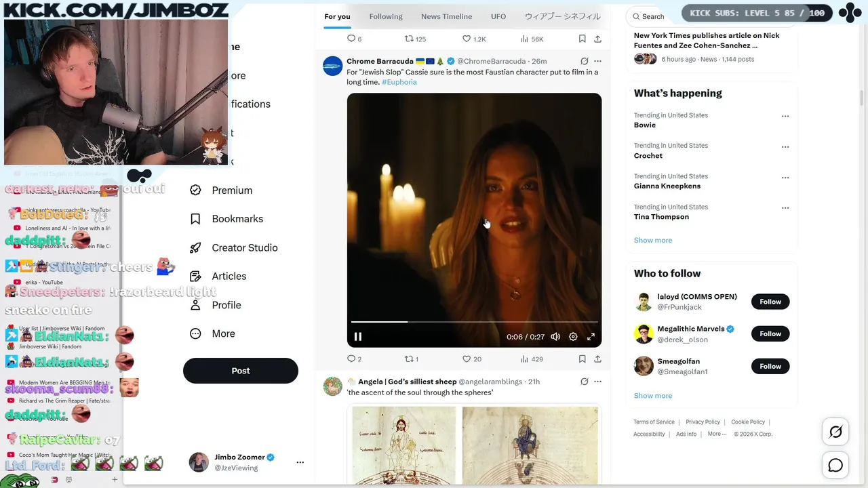Open Grok icon on Chrome Barracuda's post
Screen dimensions: 868x488
coord(584,61)
